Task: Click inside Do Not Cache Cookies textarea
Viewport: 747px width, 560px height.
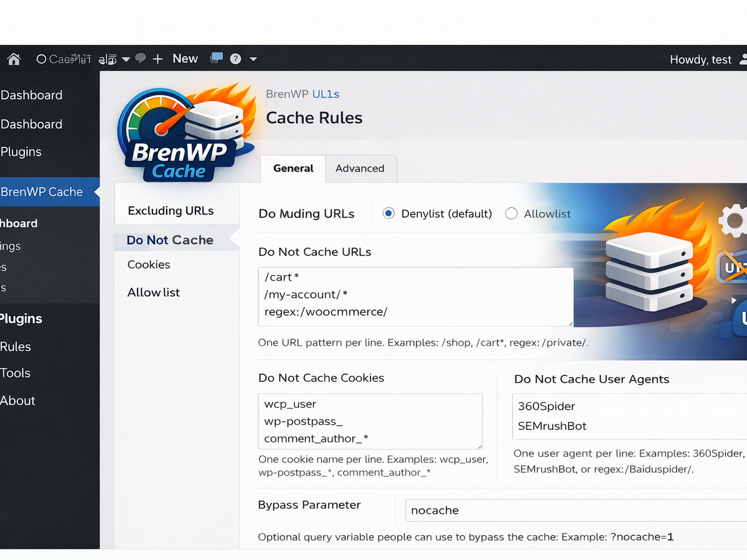Action: coord(370,421)
